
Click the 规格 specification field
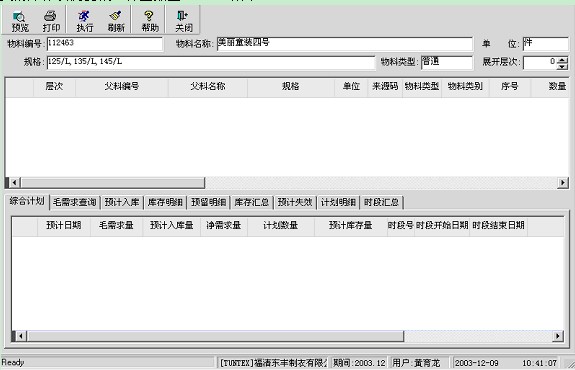click(210, 62)
